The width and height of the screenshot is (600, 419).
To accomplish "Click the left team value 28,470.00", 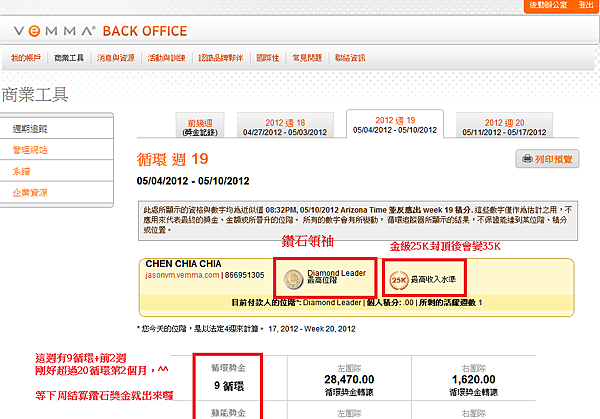I will [x=349, y=380].
